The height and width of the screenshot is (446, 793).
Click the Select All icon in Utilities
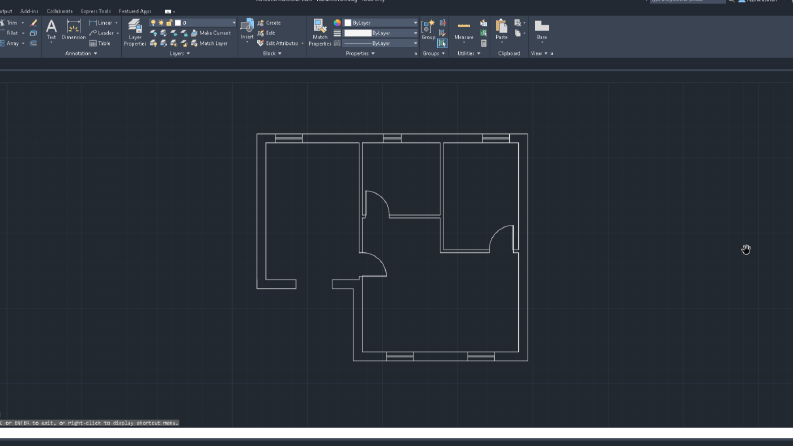point(483,33)
